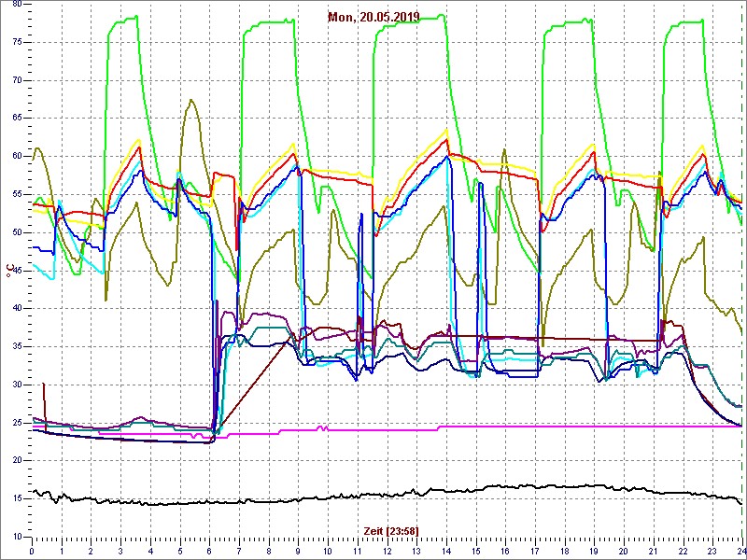Image resolution: width=747 pixels, height=560 pixels.
Task: Select the 75 label on the temperature axis
Action: pos(17,42)
